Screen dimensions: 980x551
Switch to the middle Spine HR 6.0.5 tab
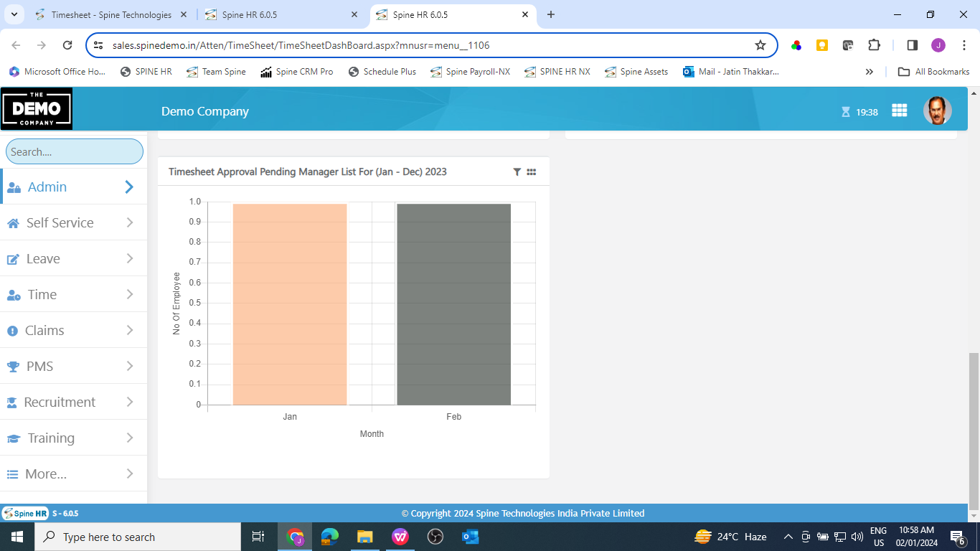(282, 14)
